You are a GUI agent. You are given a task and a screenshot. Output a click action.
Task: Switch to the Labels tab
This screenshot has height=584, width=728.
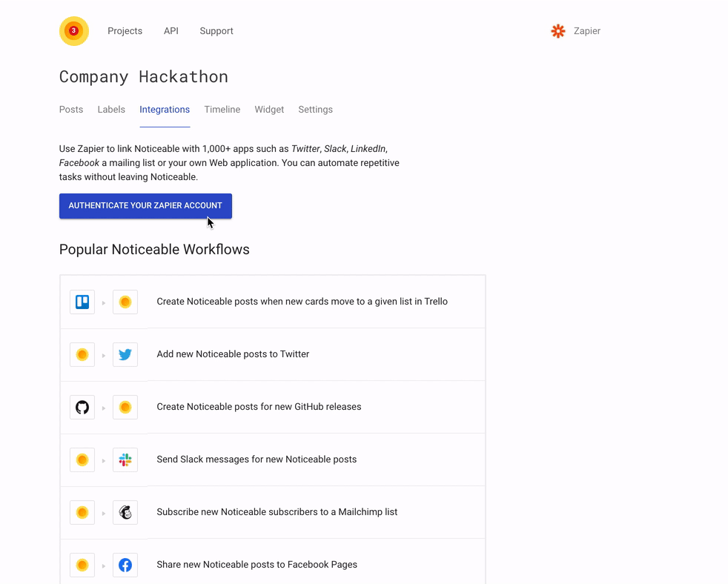tap(111, 110)
